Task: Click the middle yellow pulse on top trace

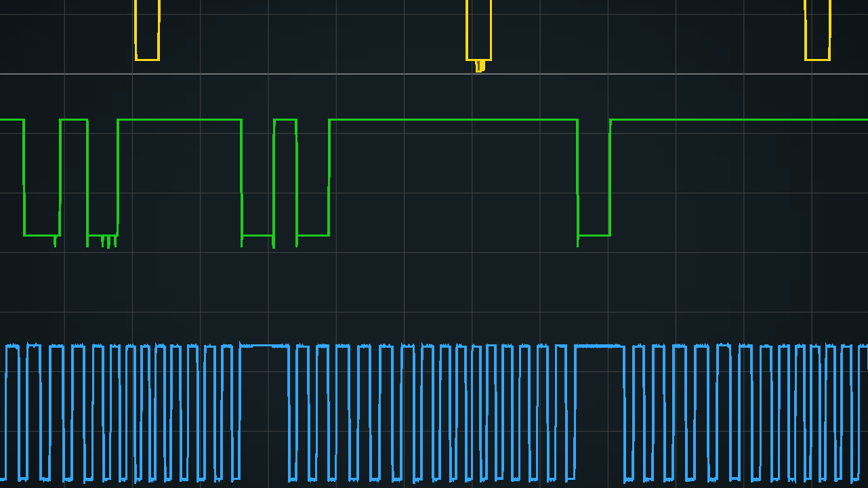Action: tap(478, 30)
